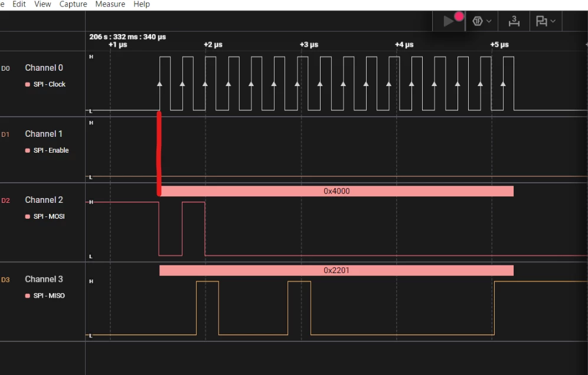Open the Measure menu
This screenshot has height=375, width=588.
[110, 4]
